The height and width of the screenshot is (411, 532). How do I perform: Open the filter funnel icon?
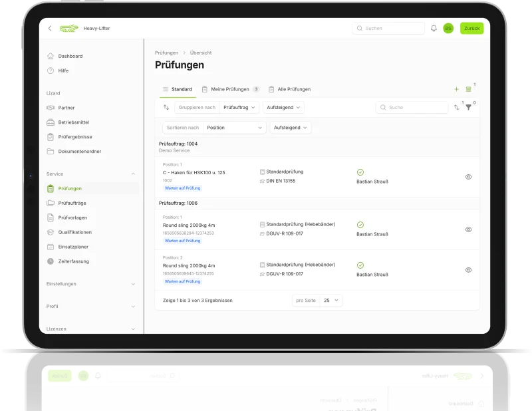468,108
